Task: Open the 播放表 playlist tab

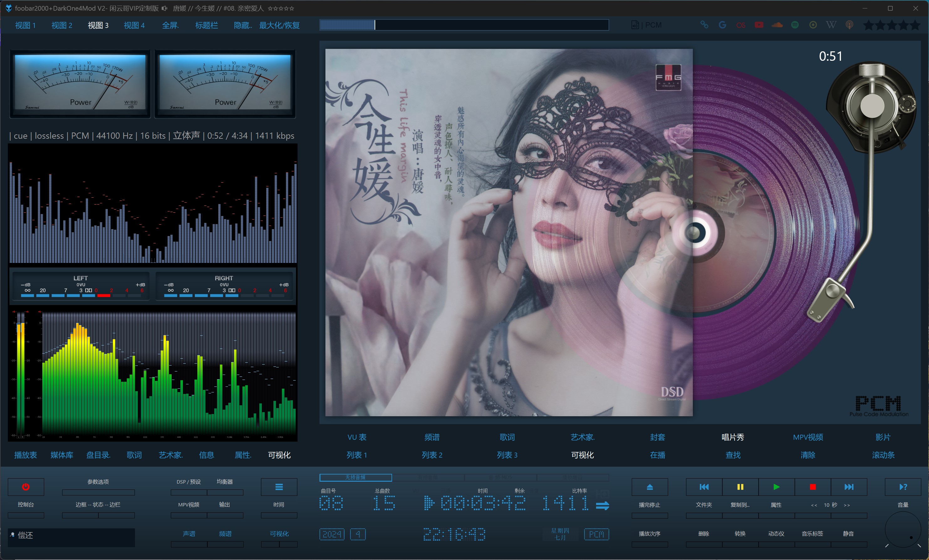Action: [26, 455]
